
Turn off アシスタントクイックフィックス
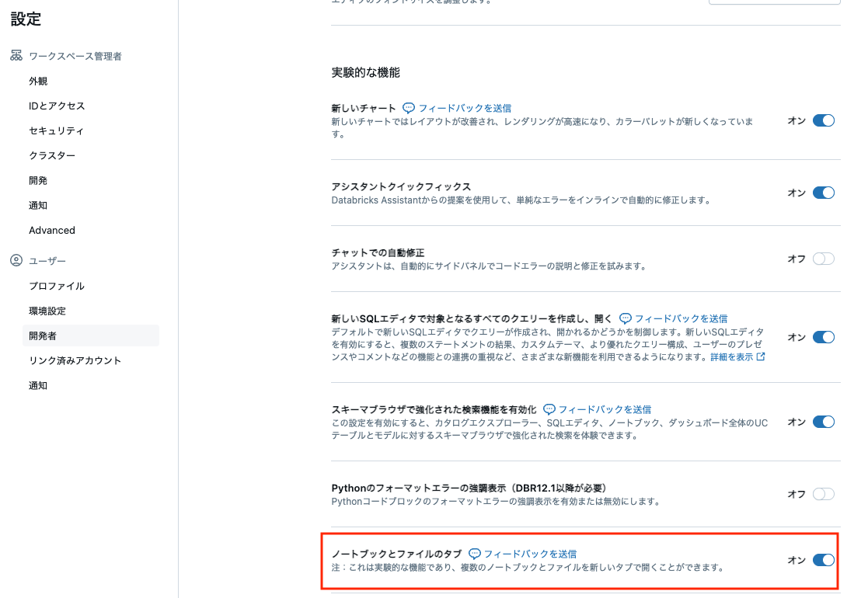(x=823, y=193)
